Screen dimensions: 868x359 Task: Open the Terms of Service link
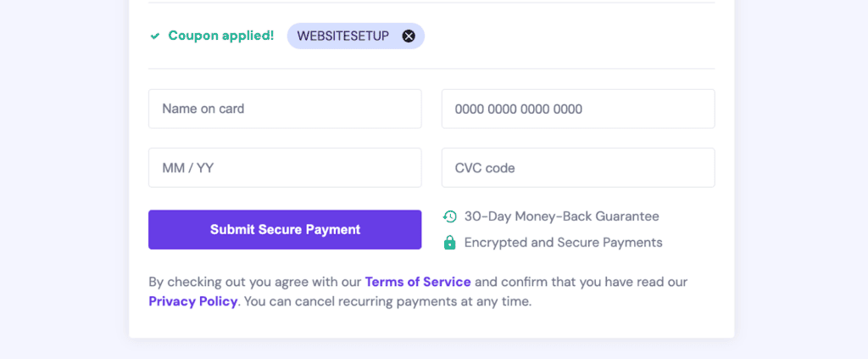pyautogui.click(x=417, y=282)
